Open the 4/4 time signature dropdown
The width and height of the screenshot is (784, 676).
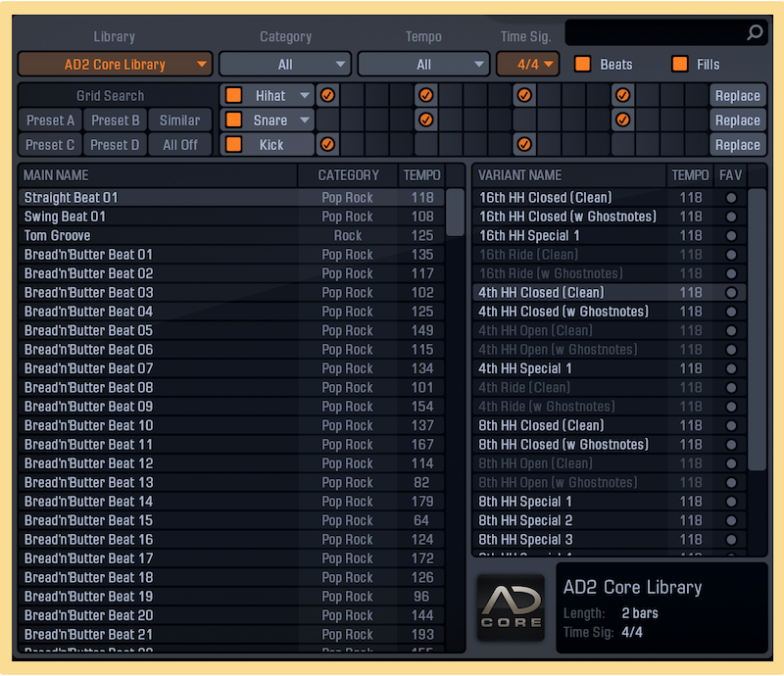pos(527,64)
